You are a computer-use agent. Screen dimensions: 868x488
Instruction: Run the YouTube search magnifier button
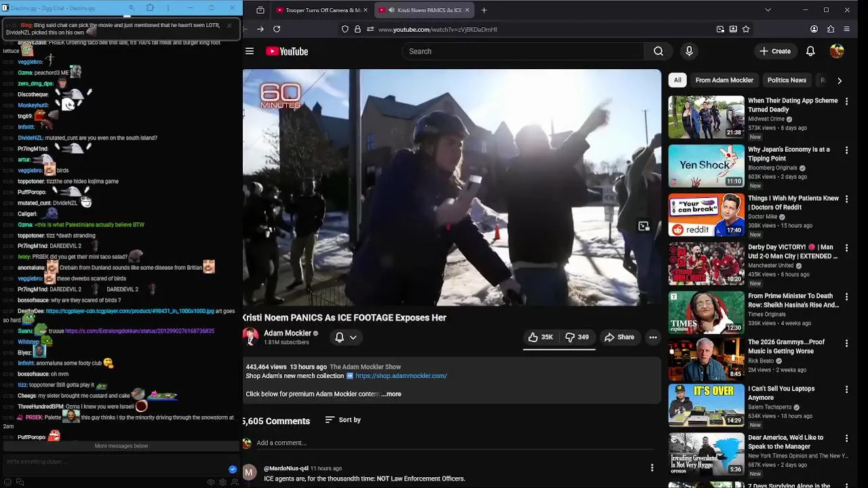(x=658, y=52)
